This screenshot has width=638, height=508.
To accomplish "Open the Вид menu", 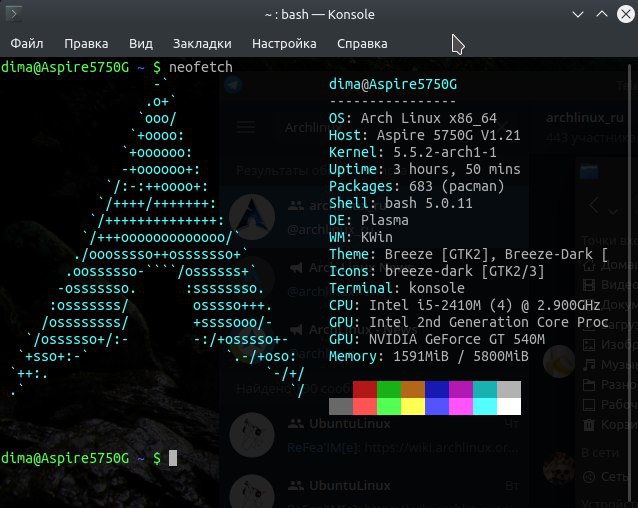I will coord(141,44).
